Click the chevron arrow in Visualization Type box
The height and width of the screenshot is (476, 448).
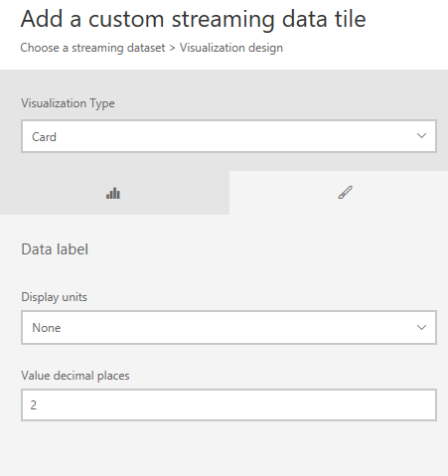421,136
